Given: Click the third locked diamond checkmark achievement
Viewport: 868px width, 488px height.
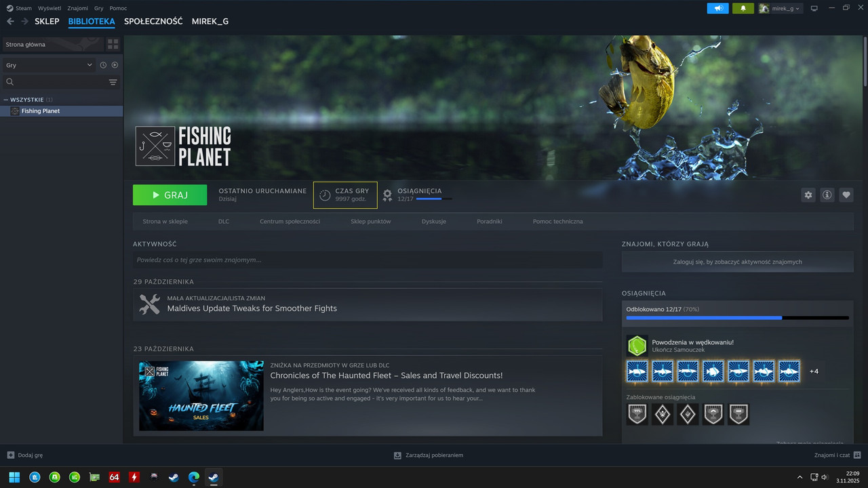Looking at the screenshot, I should point(688,414).
